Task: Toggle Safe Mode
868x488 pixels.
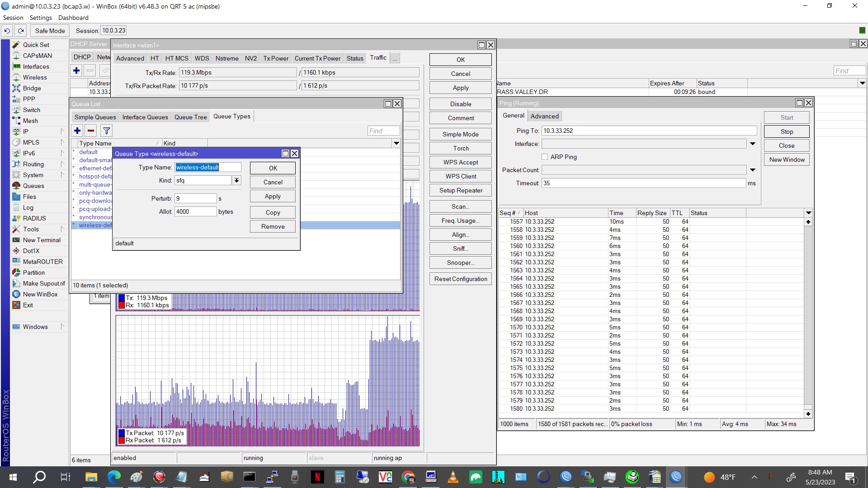Action: tap(49, 30)
